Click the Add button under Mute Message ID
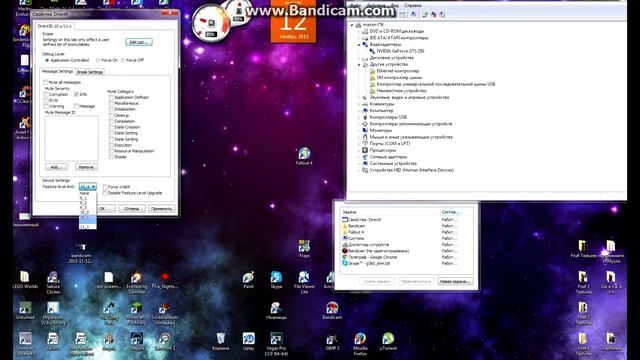Image resolution: width=640 pixels, height=360 pixels. tap(56, 167)
